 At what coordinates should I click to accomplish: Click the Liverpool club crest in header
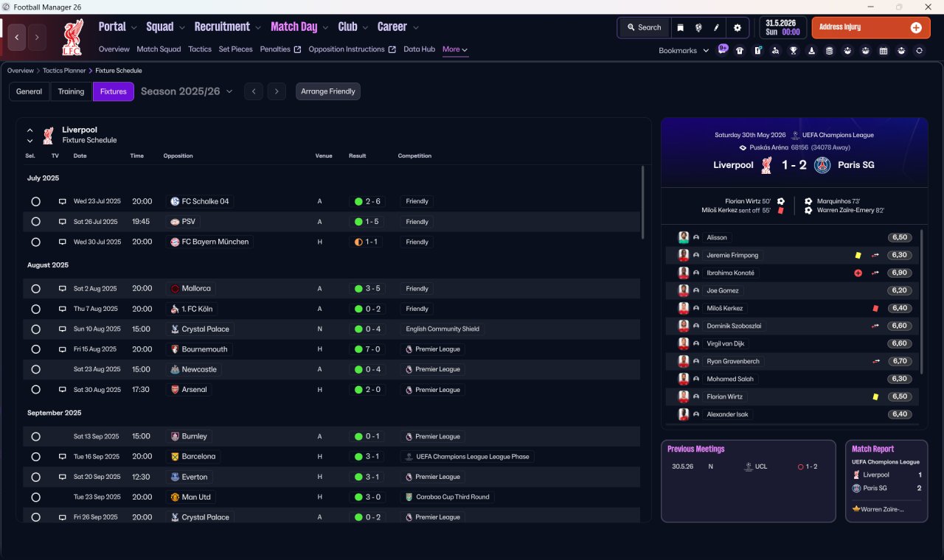[72, 37]
